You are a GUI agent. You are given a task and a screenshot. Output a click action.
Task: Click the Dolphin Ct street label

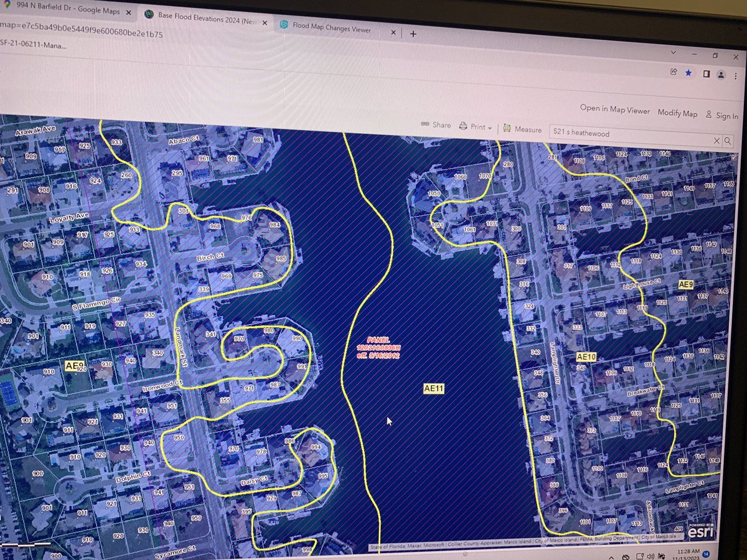(x=134, y=478)
